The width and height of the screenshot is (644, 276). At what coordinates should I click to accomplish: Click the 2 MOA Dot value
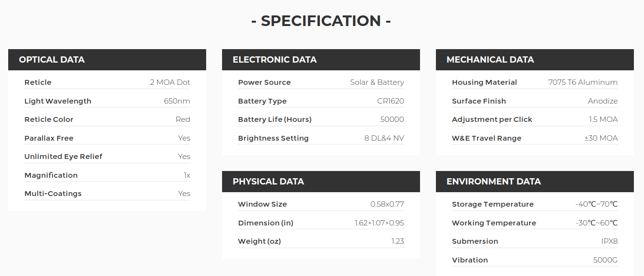point(170,82)
